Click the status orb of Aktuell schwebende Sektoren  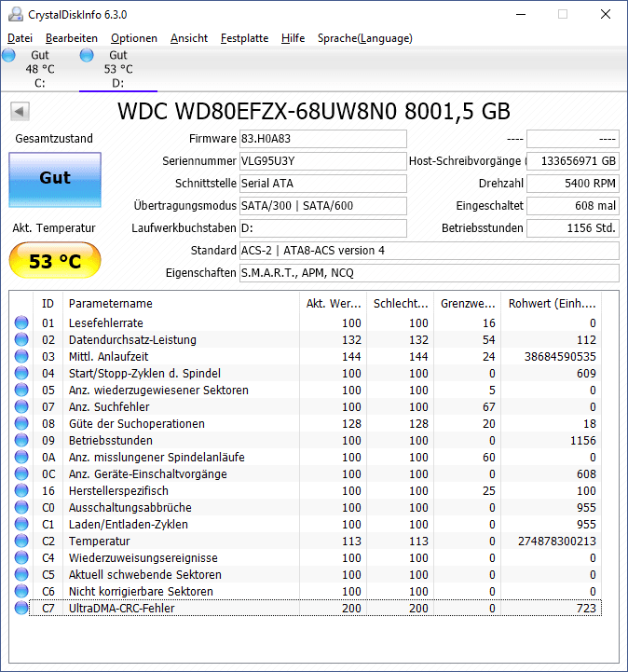21,574
